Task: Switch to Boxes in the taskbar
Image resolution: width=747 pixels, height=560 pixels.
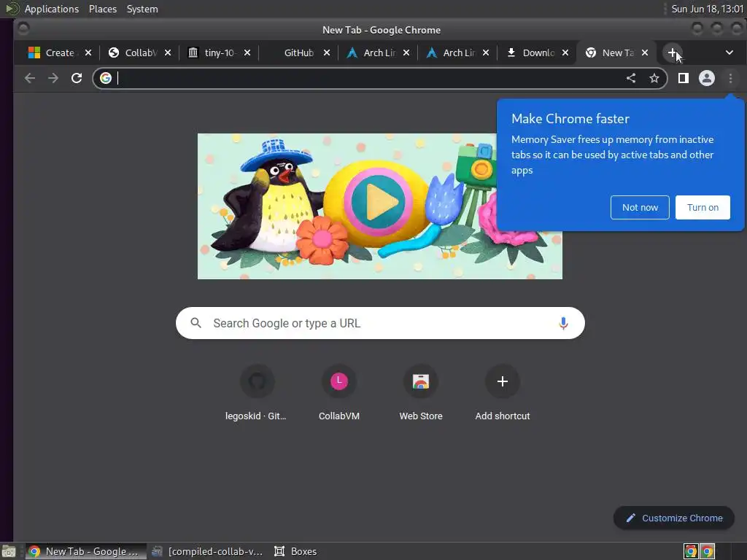Action: click(296, 551)
